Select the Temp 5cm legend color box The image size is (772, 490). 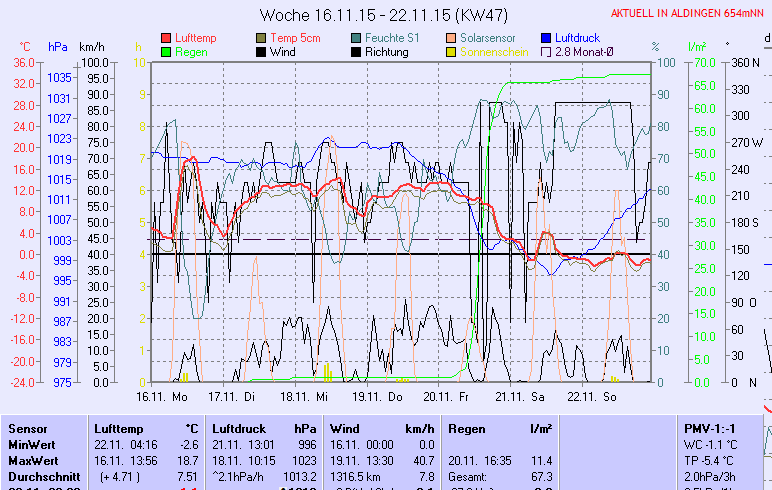point(261,38)
